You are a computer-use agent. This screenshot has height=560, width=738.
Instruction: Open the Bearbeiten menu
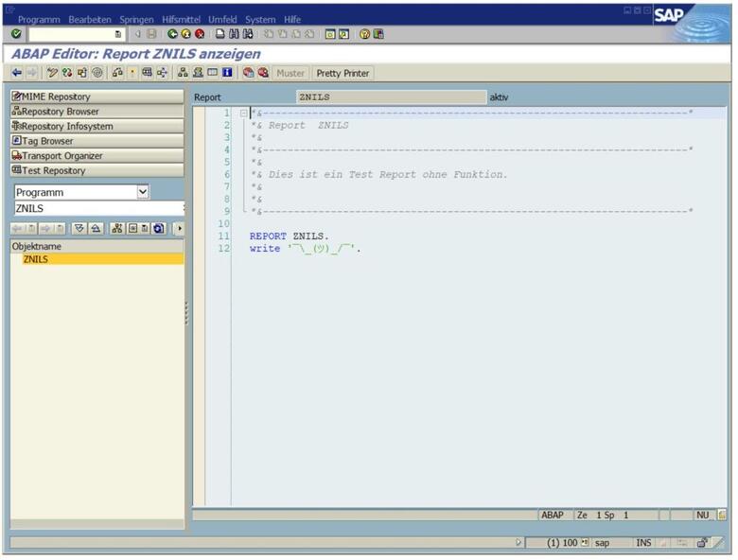90,19
